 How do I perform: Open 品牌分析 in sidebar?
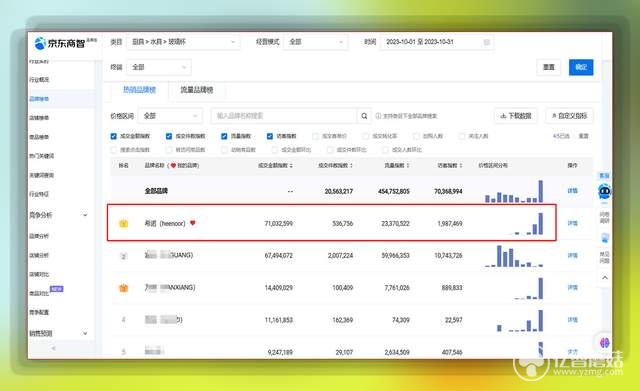click(39, 236)
